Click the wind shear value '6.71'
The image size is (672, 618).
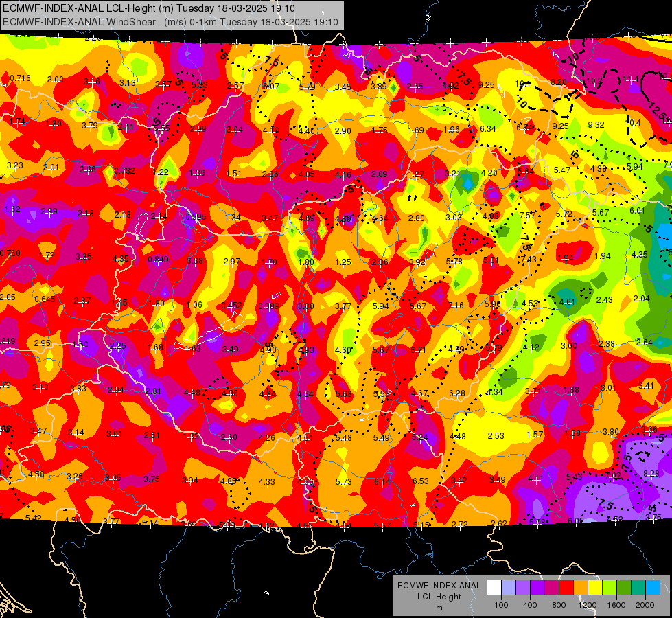click(x=418, y=350)
